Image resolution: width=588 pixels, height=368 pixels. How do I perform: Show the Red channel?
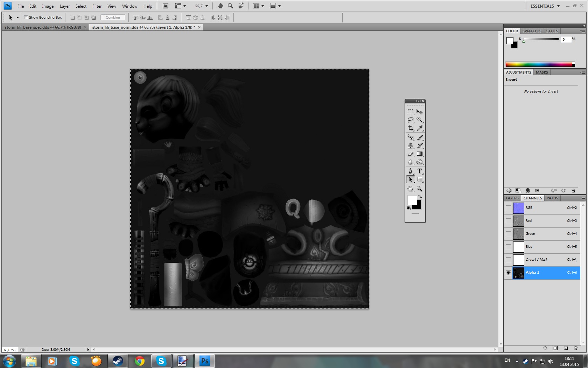point(508,221)
